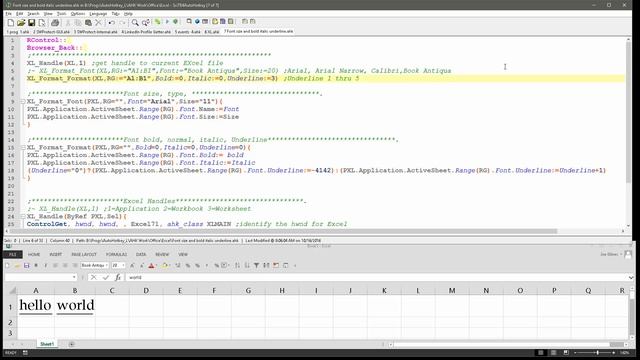Open the Excel font name dropdown

[107, 266]
